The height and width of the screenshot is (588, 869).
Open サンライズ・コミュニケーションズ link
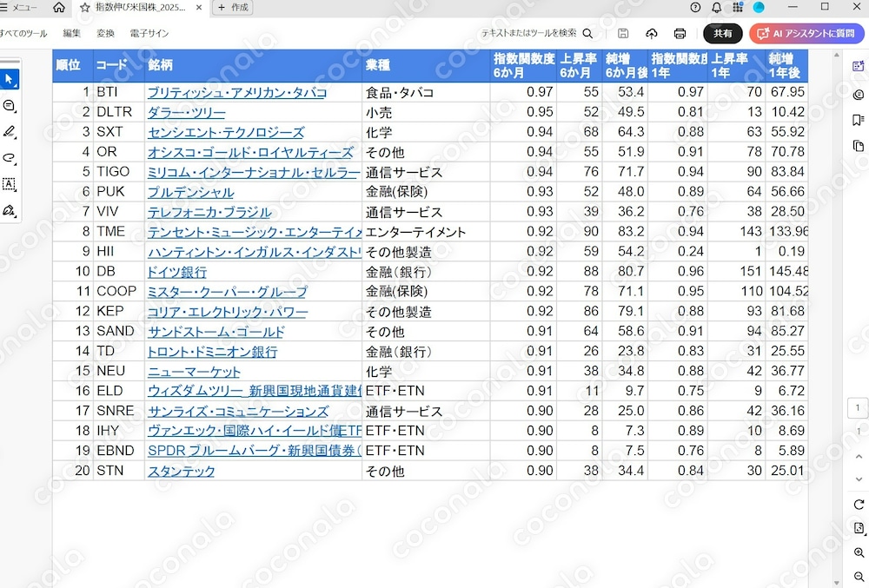[238, 412]
